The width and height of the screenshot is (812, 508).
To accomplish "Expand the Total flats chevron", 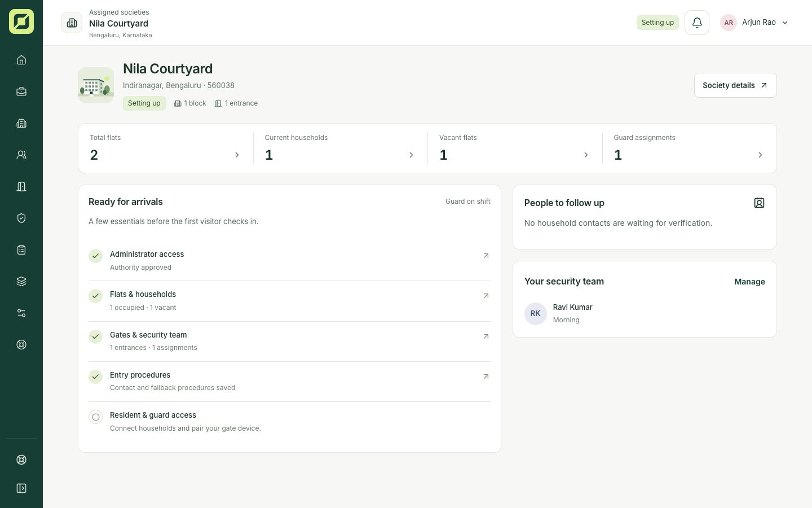I will tap(237, 155).
